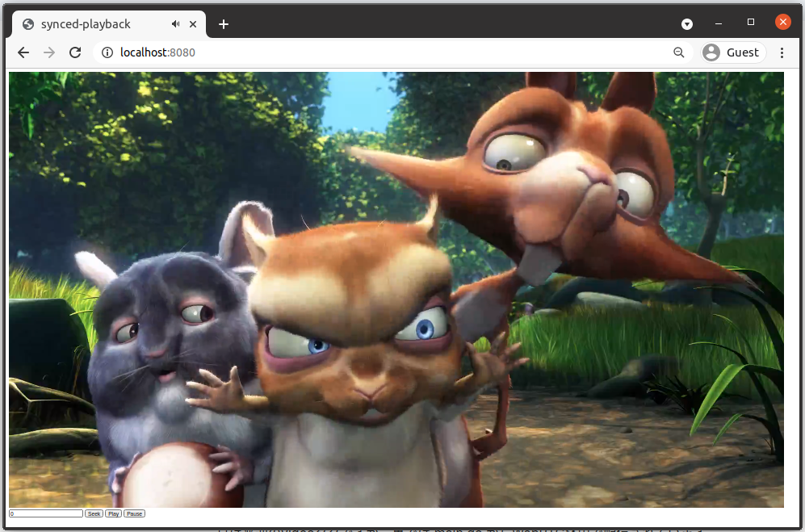Screen dimensions: 805x532
Task: Minimize the browser window
Action: coord(719,23)
